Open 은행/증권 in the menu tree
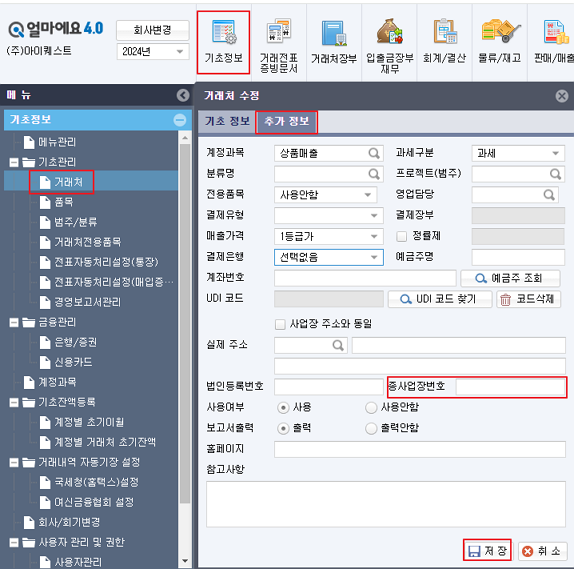This screenshot has height=569, width=574. [x=68, y=342]
